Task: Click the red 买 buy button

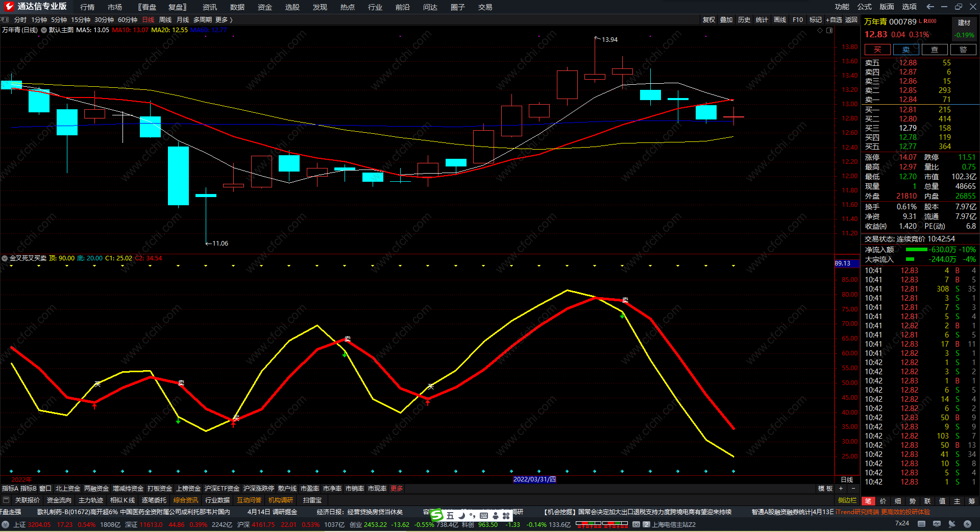Action: 877,50
